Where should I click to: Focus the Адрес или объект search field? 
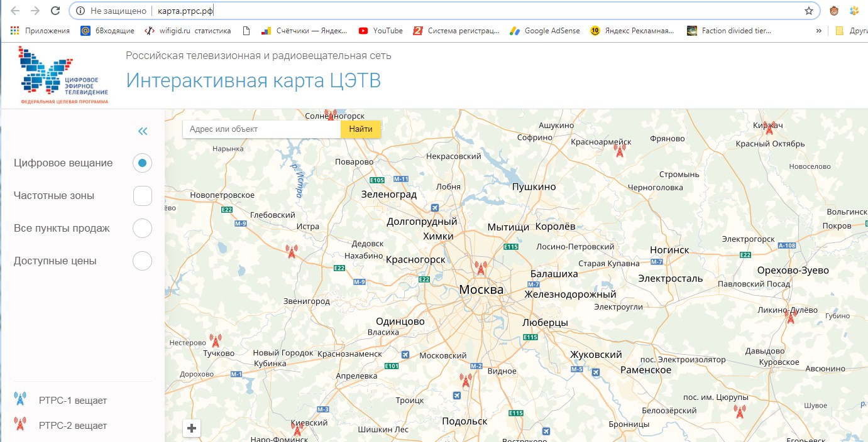pyautogui.click(x=261, y=129)
